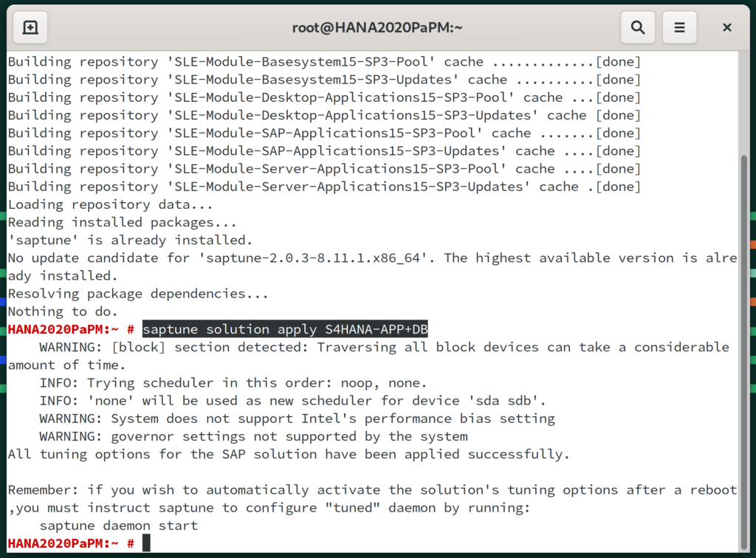Screen dimensions: 756x558
Task: Click the red prompt on the bottom line
Action: click(x=71, y=543)
